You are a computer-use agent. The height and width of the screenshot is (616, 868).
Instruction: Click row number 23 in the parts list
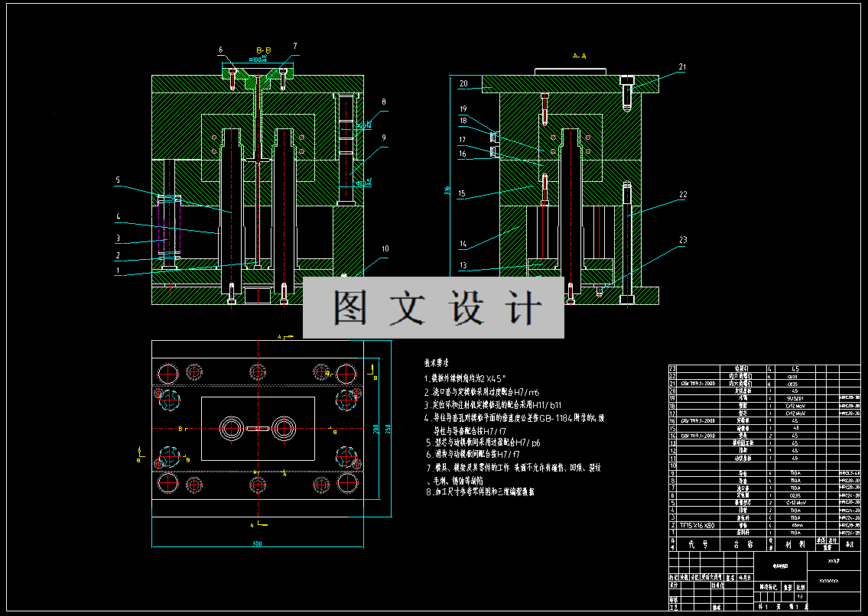click(672, 368)
